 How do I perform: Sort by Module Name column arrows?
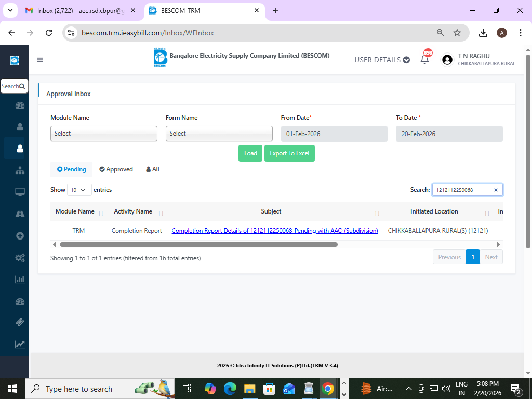click(101, 213)
